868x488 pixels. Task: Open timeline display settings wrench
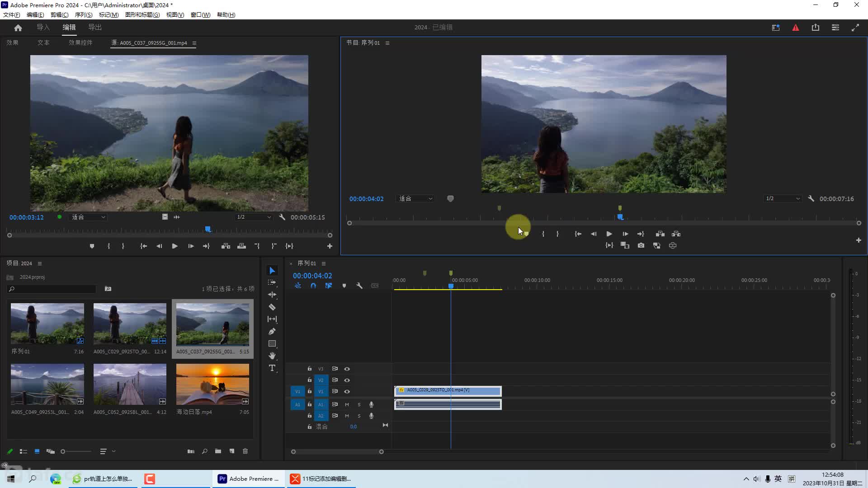[359, 286]
